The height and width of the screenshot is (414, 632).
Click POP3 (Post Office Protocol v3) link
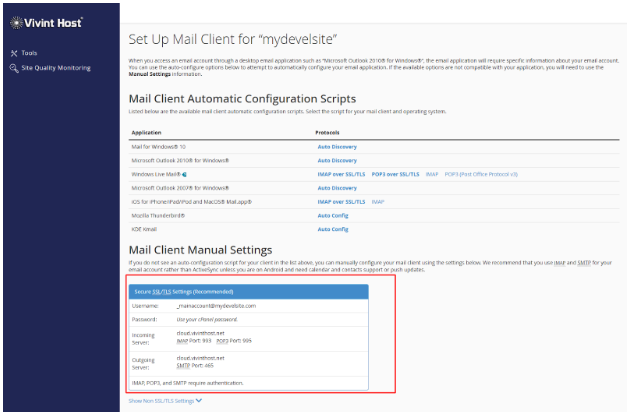(x=482, y=174)
